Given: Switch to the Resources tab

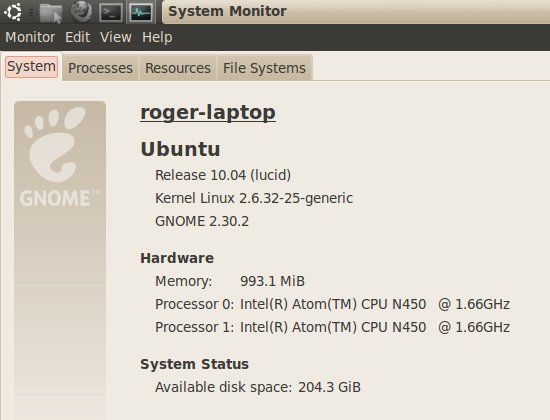Looking at the screenshot, I should (x=178, y=68).
